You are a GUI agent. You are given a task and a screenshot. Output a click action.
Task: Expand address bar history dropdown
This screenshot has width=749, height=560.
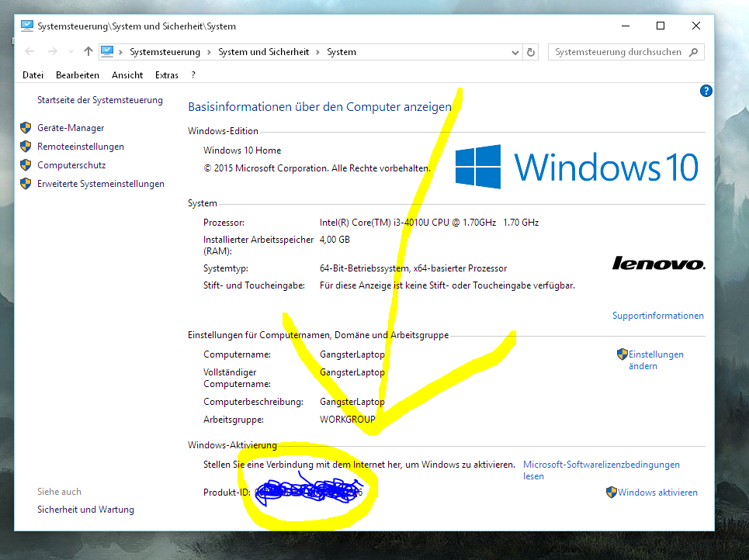(515, 52)
